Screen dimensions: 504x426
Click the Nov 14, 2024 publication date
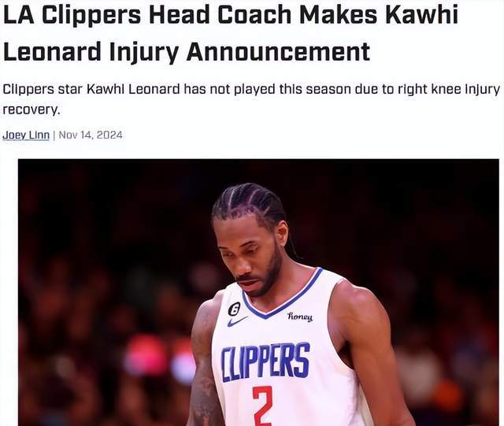pyautogui.click(x=91, y=135)
